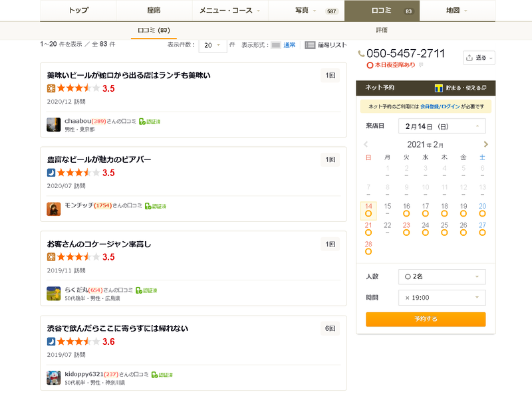Click the 2019/07 訪問 visit date

(x=66, y=355)
